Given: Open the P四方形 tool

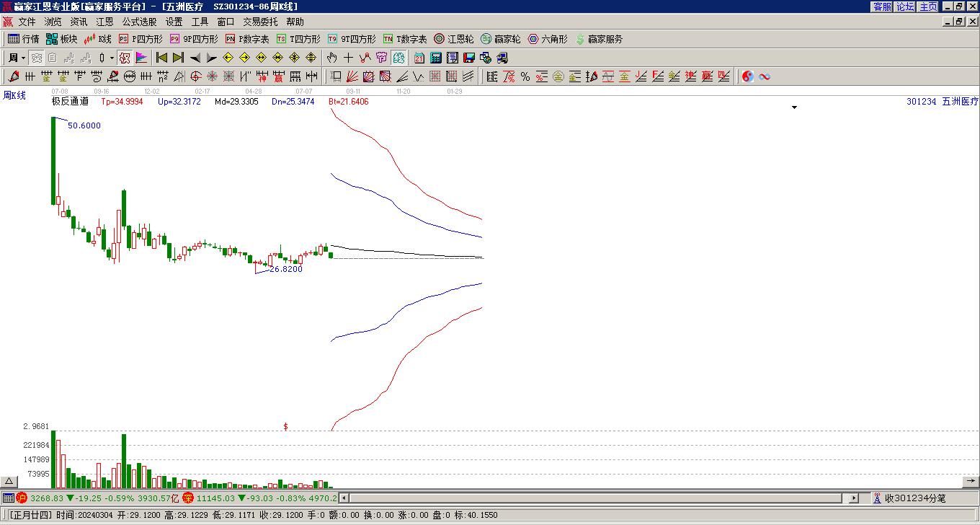Looking at the screenshot, I should click(x=141, y=39).
